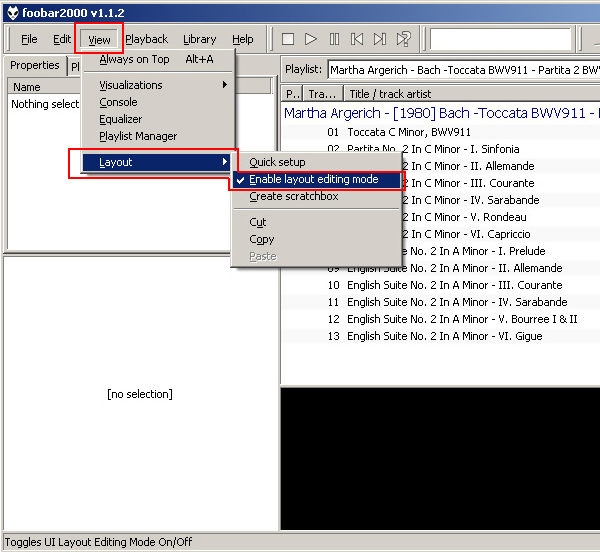Toggle Always on Top option
Screen dimensions: 600x552
pos(158,59)
